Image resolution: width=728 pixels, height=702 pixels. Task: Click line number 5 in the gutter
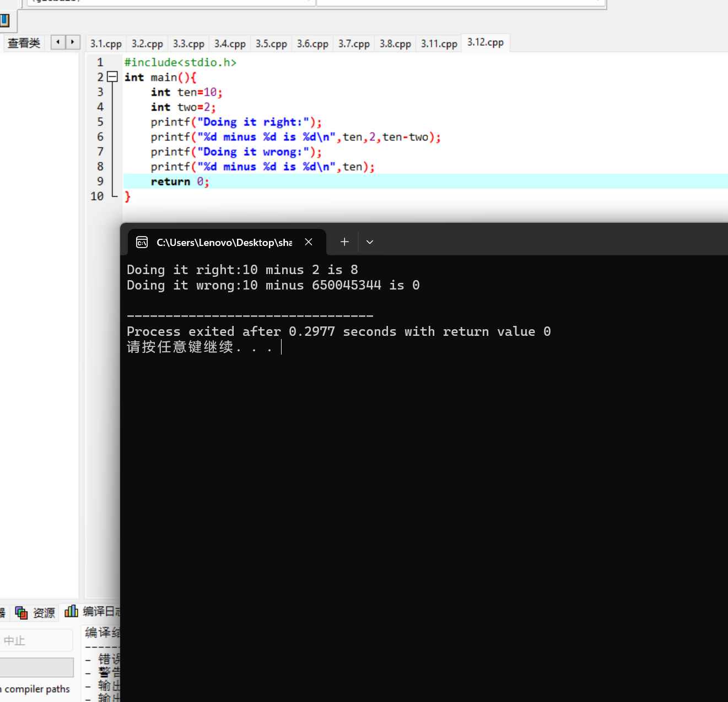click(x=100, y=122)
